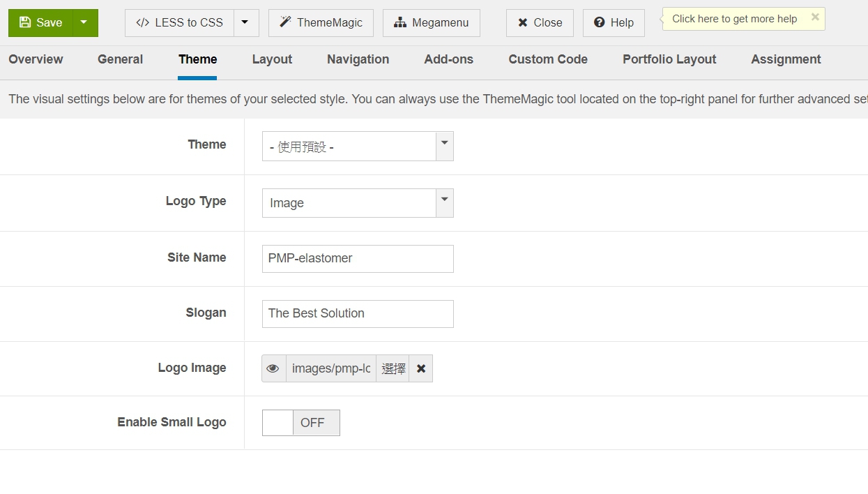Expand the Save options dropdown arrow

pyautogui.click(x=84, y=23)
